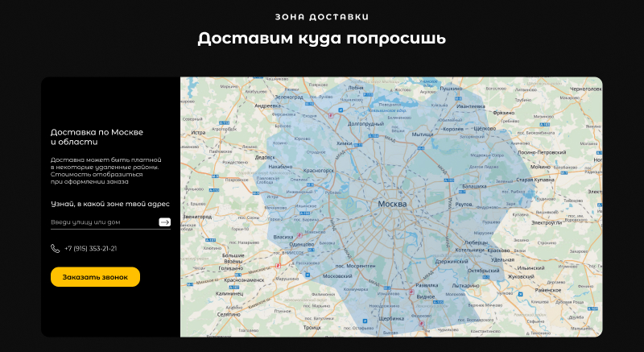
Task: Click 'Королев' label on the map
Action: pyautogui.click(x=453, y=129)
